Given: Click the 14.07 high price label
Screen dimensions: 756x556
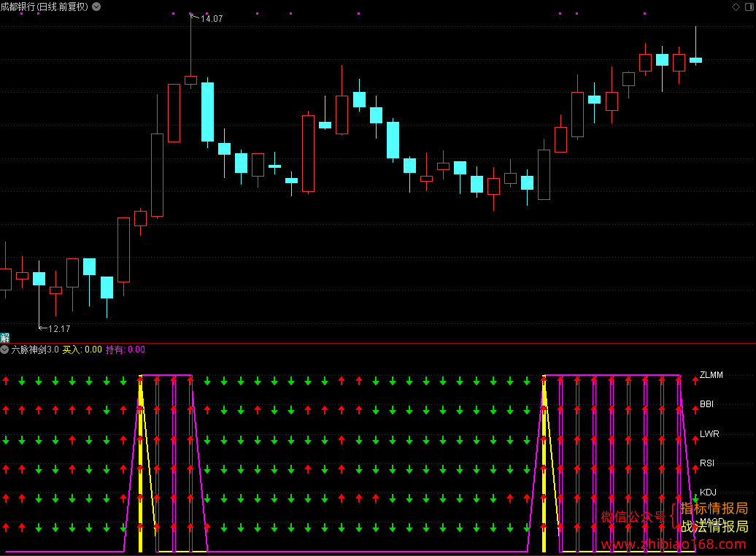Looking at the screenshot, I should click(211, 19).
